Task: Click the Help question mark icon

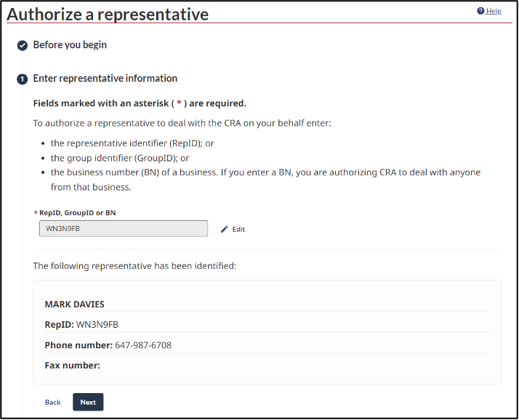Action: [x=480, y=11]
